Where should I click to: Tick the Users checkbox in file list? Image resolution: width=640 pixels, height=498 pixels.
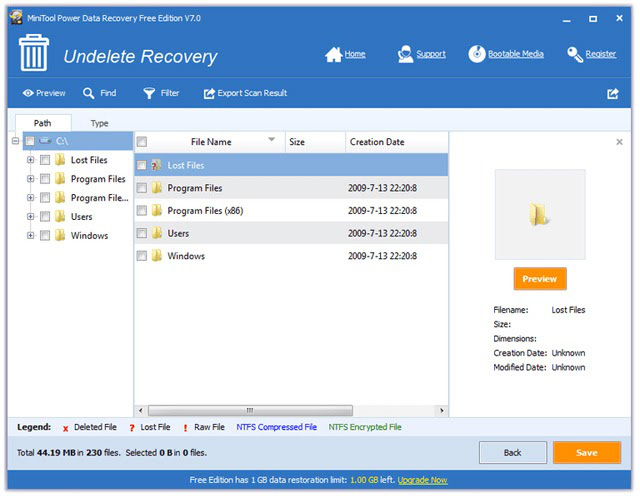(x=142, y=233)
